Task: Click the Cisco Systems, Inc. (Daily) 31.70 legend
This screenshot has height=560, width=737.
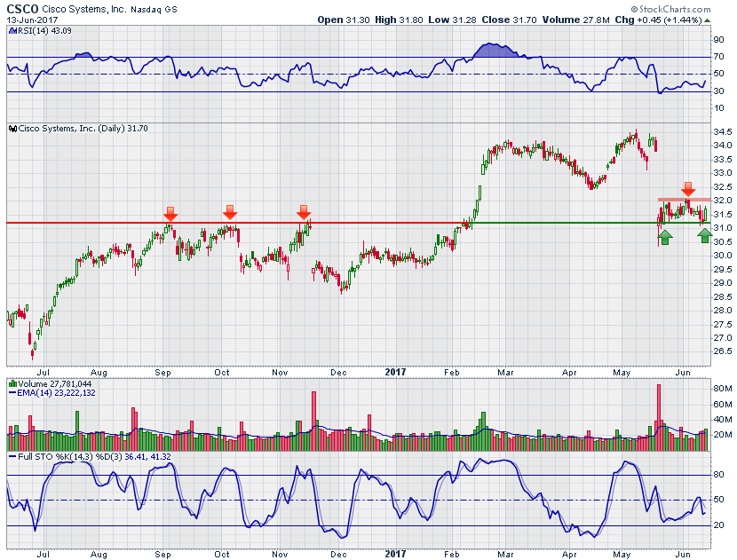Action: click(83, 129)
